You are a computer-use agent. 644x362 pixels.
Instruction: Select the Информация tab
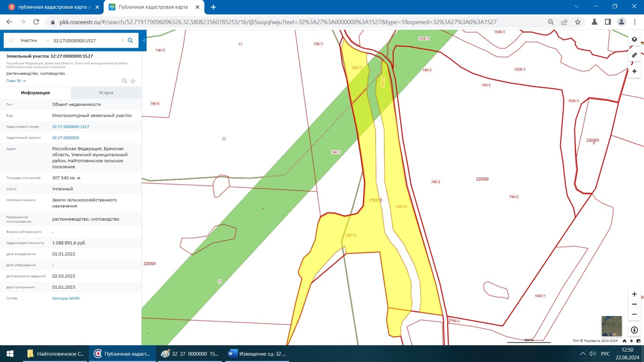point(35,93)
